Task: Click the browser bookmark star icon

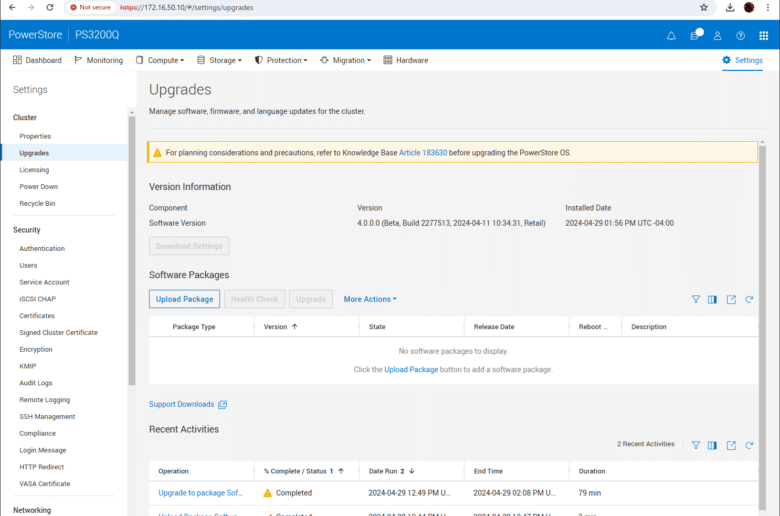Action: click(703, 7)
